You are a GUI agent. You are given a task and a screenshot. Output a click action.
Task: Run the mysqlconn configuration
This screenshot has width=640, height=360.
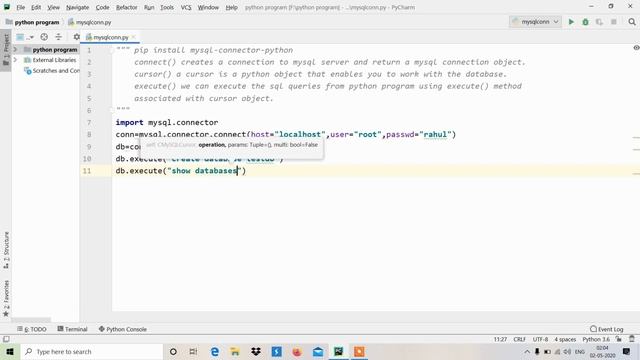571,22
